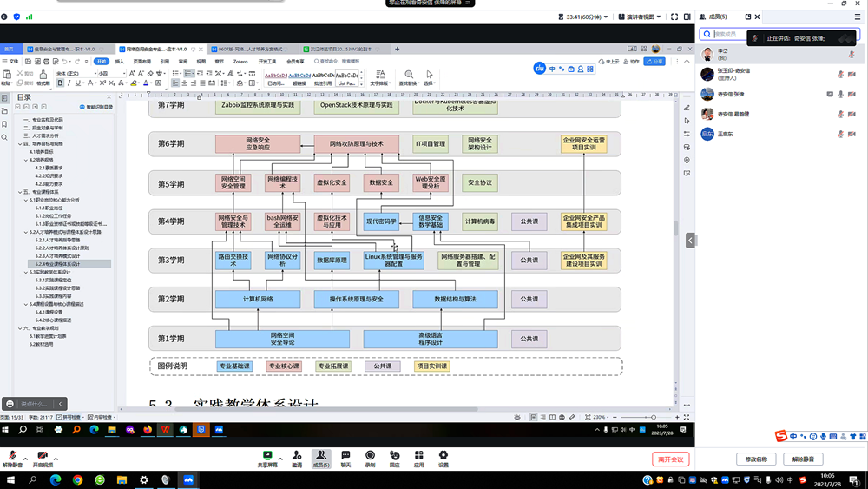Click the 共享屏幕 share screen icon
This screenshot has height=489, width=868.
[x=267, y=456]
